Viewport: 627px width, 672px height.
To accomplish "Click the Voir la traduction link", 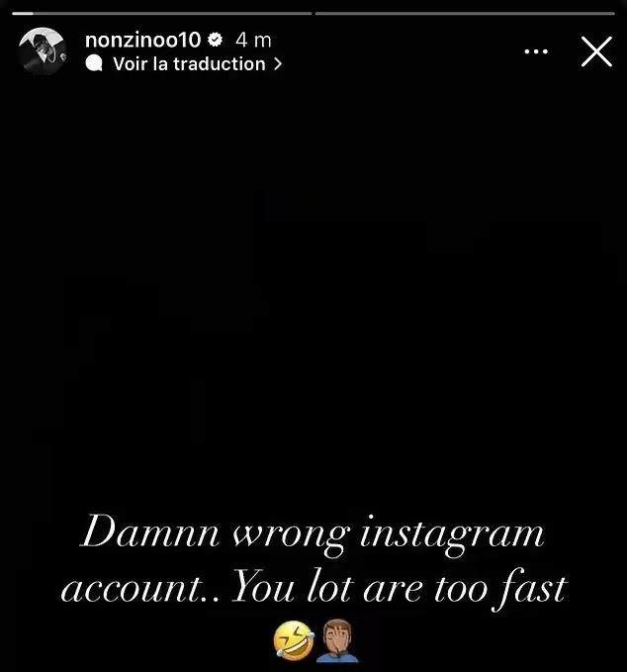I will pyautogui.click(x=189, y=64).
